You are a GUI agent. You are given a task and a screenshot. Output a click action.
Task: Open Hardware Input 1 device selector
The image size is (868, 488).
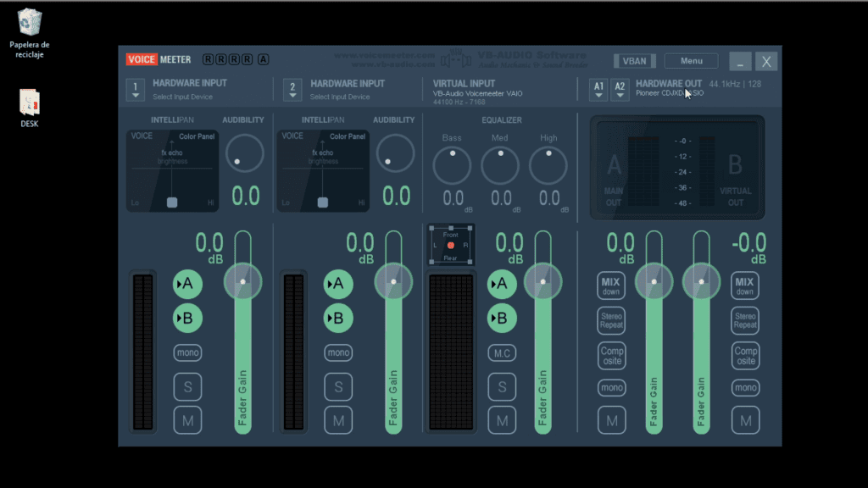click(136, 89)
